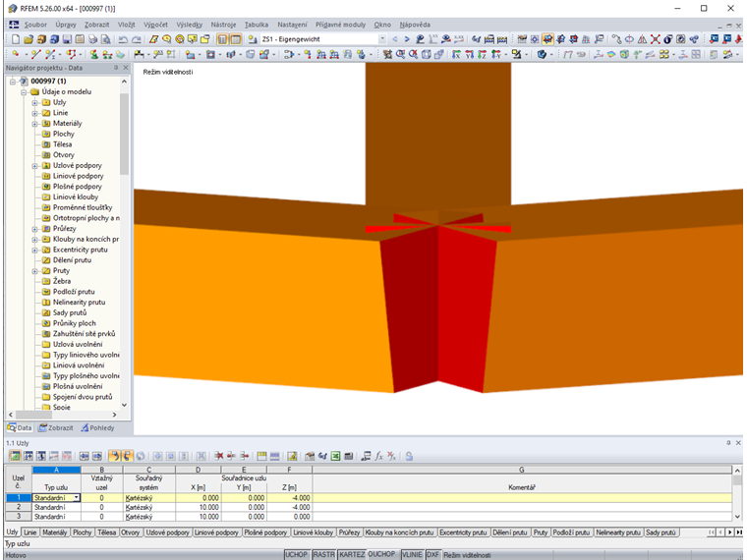Screen dimensions: 747x560
Task: Toggle OUCHOP object snap in status bar
Action: point(381,555)
